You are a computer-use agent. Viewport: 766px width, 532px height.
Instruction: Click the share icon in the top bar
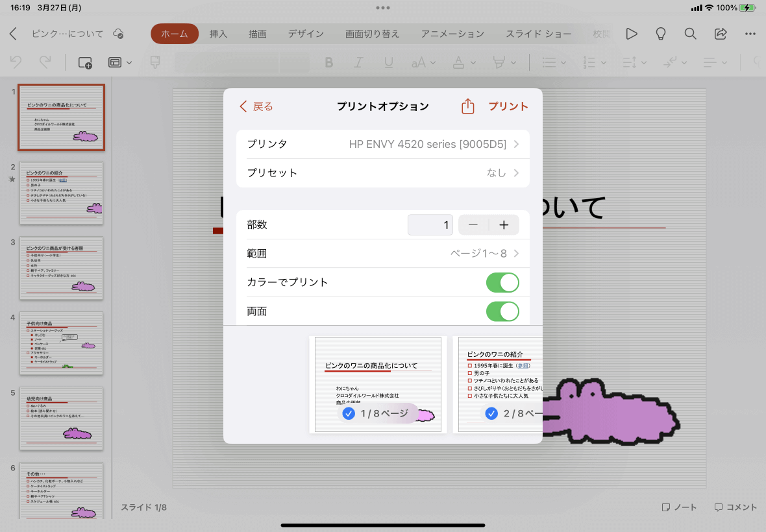720,34
